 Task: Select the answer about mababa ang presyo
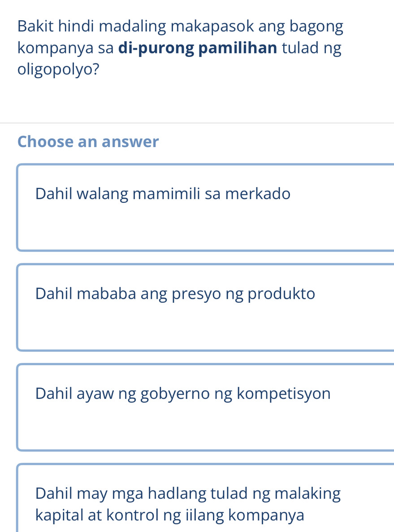(x=175, y=293)
